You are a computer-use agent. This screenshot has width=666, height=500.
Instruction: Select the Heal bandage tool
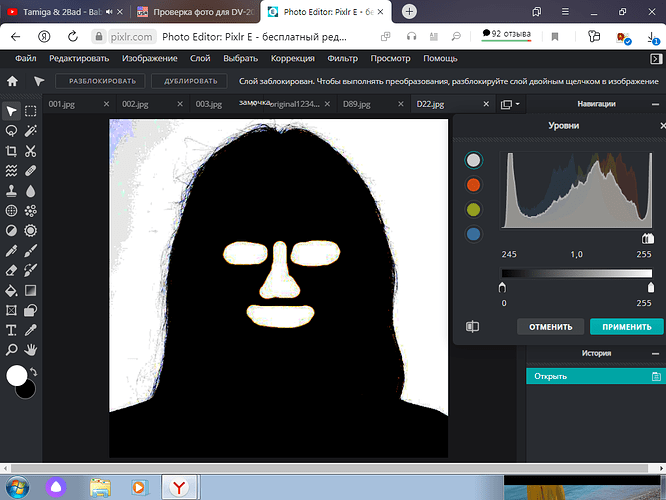pos(31,171)
